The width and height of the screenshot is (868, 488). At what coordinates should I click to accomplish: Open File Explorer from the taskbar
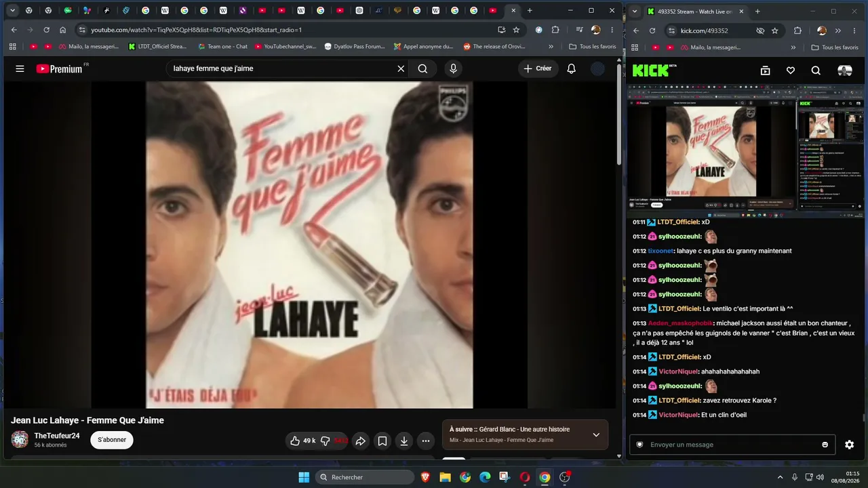(445, 477)
